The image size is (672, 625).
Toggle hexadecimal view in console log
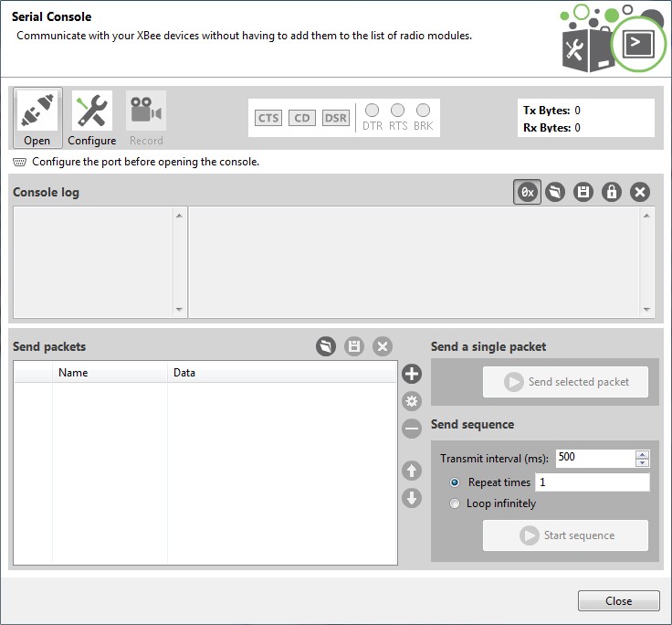[527, 192]
